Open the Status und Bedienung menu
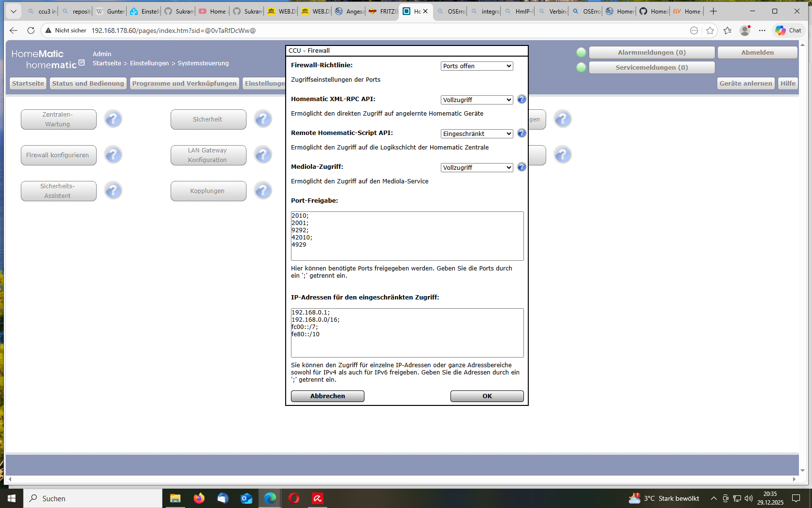The image size is (812, 508). point(88,83)
